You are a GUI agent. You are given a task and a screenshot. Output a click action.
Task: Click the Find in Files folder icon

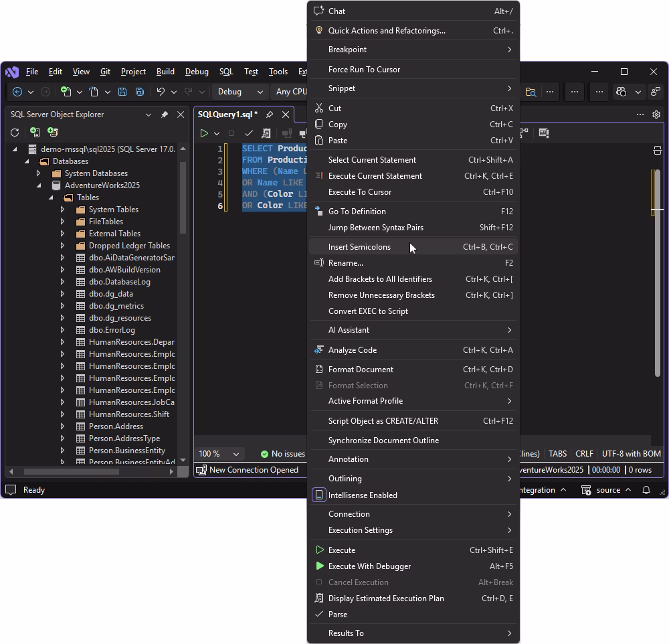pyautogui.click(x=531, y=92)
